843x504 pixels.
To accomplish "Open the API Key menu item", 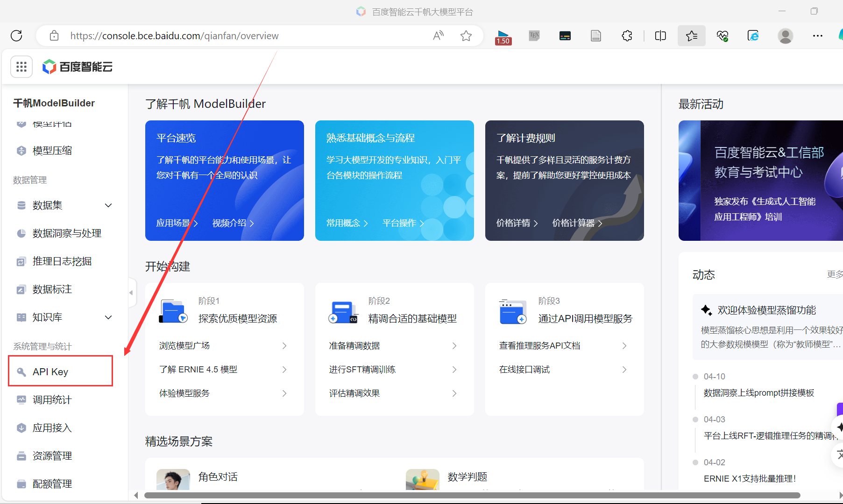I will [61, 371].
